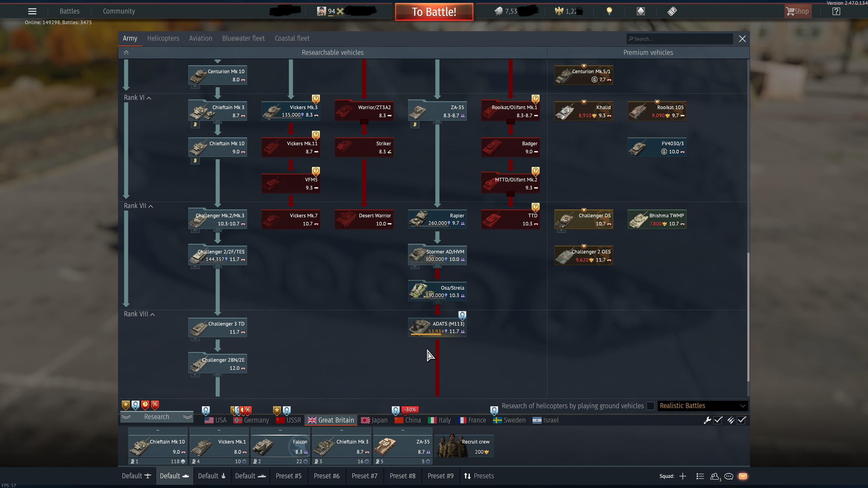The height and width of the screenshot is (488, 868).
Task: Open the hamburger main menu
Action: (x=32, y=11)
